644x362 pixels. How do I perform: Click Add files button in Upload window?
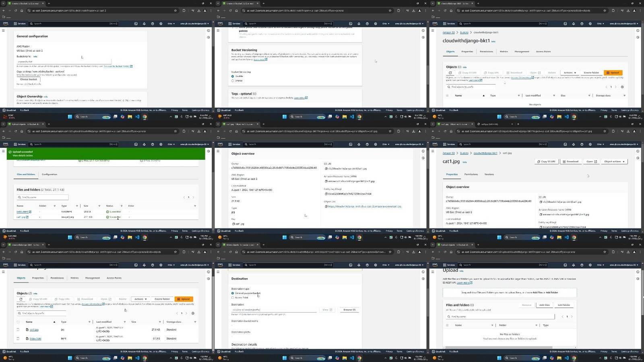click(544, 305)
